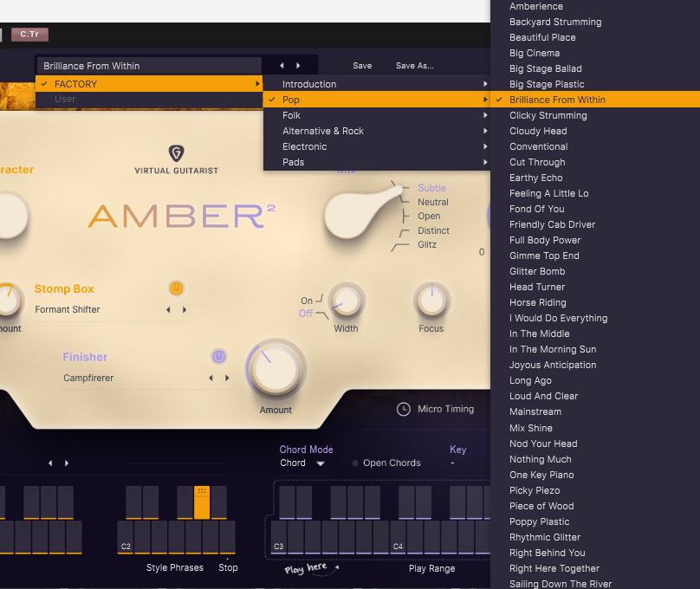Choose the Feeling A Little Lo preset

pos(595,193)
